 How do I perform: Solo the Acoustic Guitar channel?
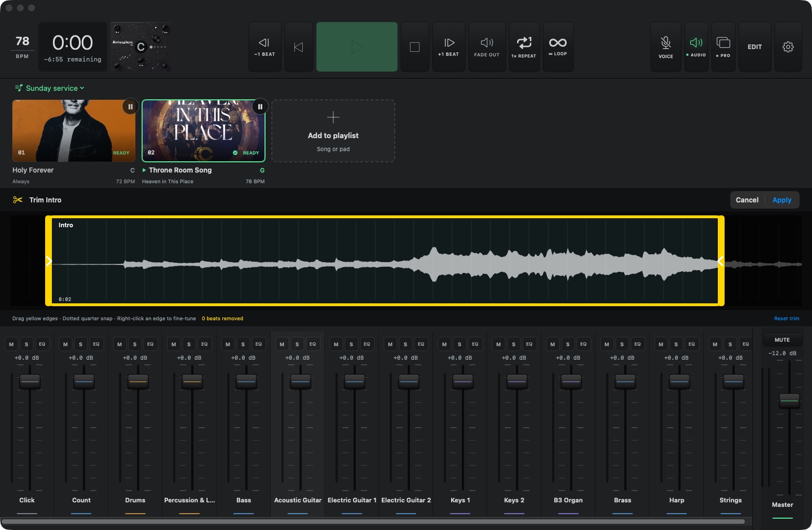tap(297, 344)
